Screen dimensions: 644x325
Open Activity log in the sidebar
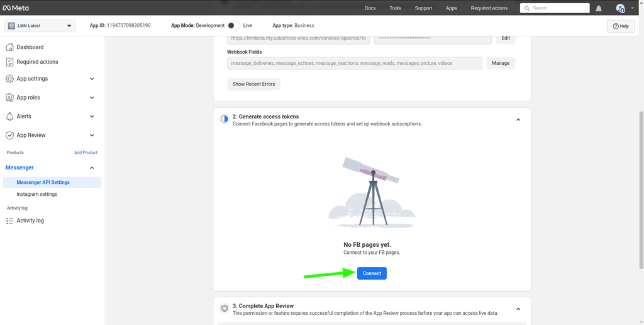click(30, 221)
